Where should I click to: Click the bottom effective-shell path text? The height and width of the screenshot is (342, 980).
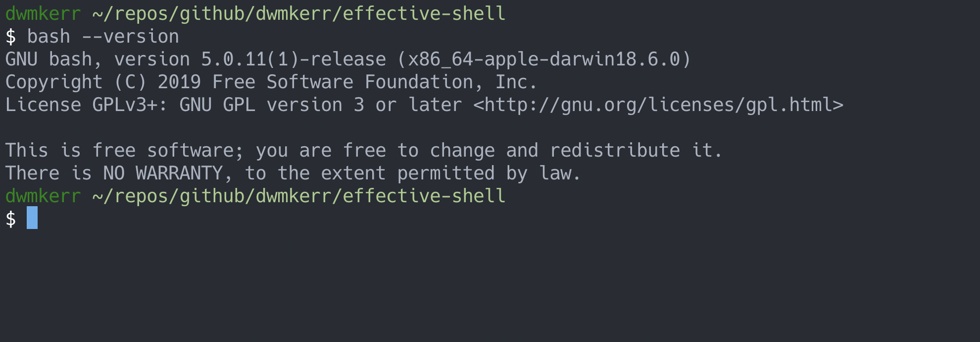pos(424,196)
